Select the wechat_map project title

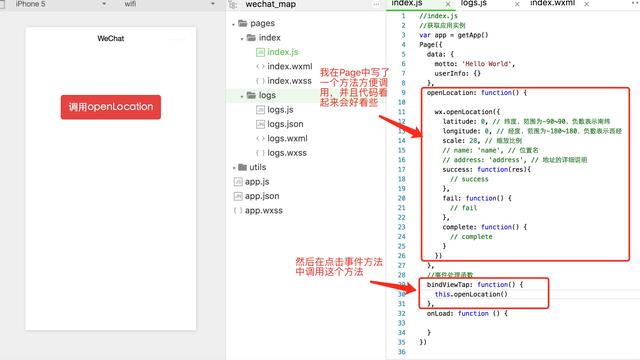coord(271,4)
